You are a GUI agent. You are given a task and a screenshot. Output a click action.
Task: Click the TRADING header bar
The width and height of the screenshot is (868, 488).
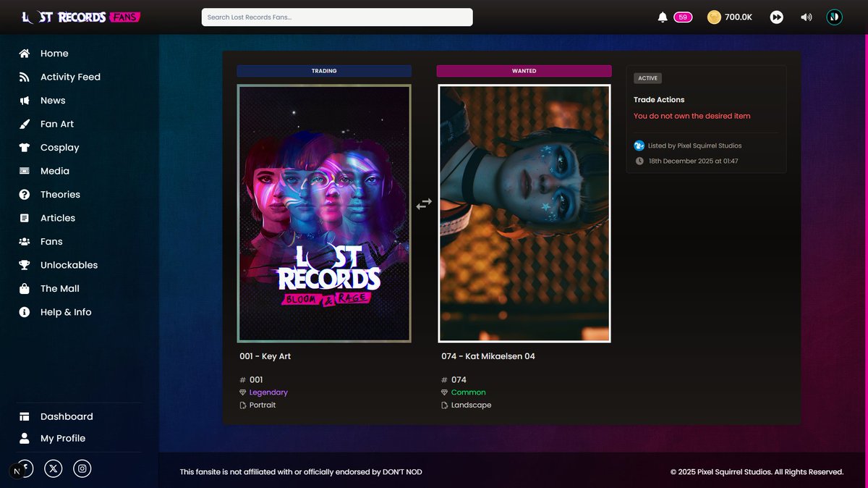tap(324, 71)
